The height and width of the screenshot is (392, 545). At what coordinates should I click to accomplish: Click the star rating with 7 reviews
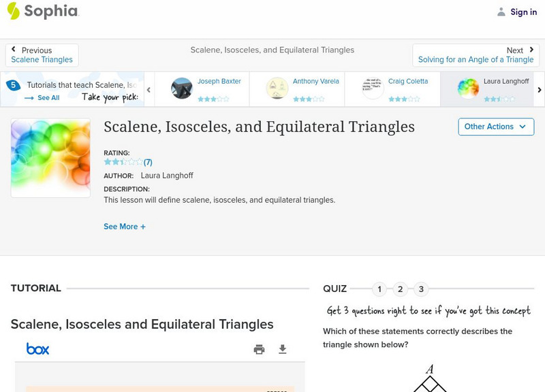pos(127,162)
